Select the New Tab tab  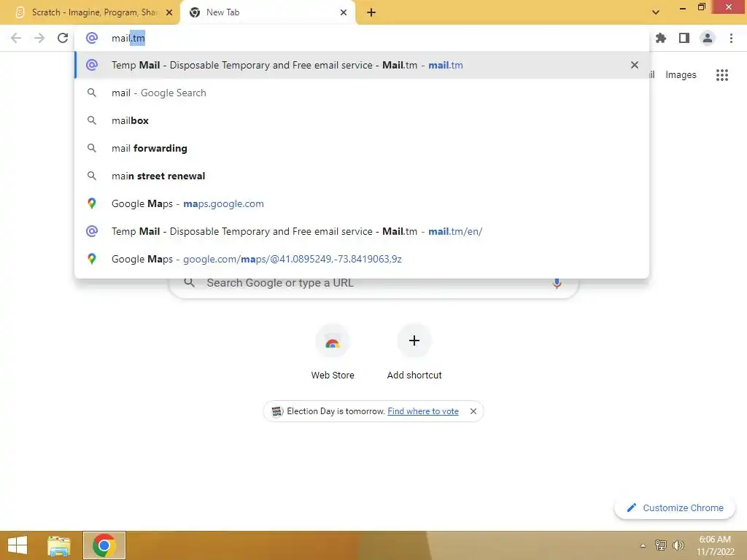pyautogui.click(x=267, y=12)
